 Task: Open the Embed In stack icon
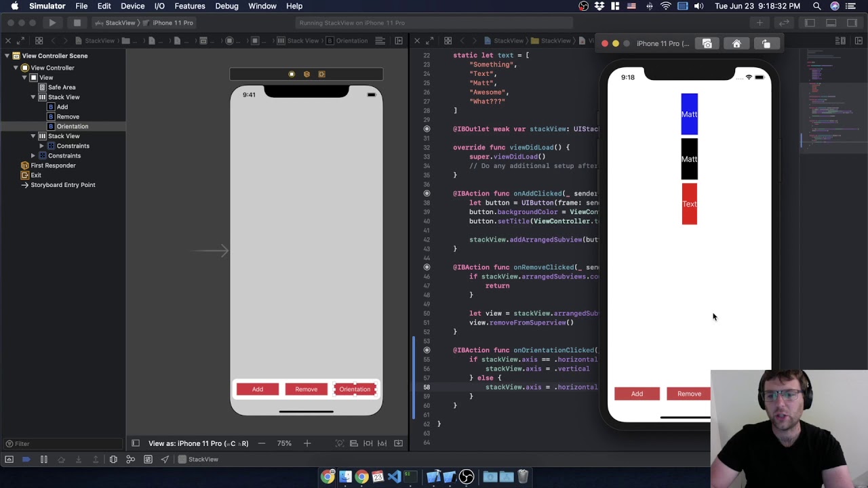(399, 443)
